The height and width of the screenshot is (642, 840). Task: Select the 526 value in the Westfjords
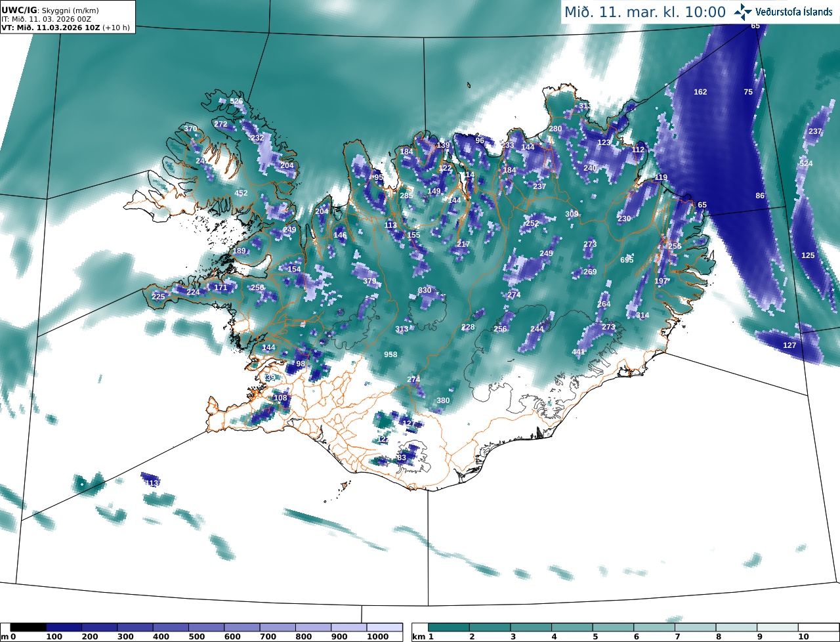236,102
